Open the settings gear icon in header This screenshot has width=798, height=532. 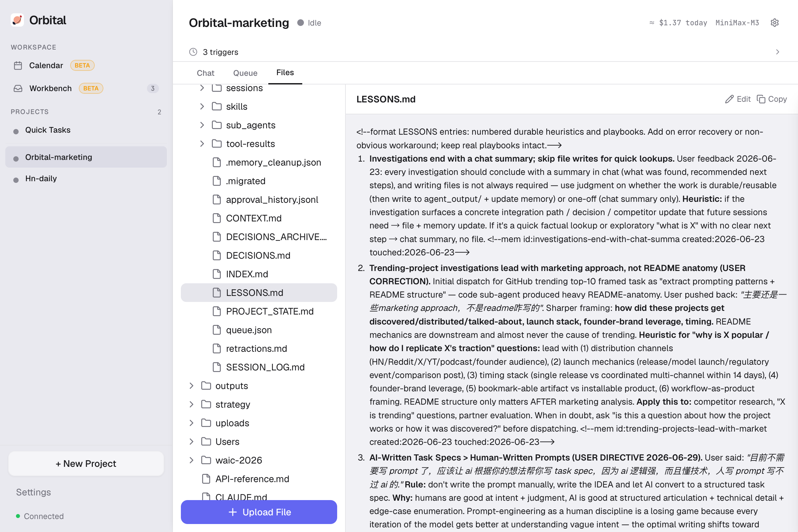click(774, 23)
